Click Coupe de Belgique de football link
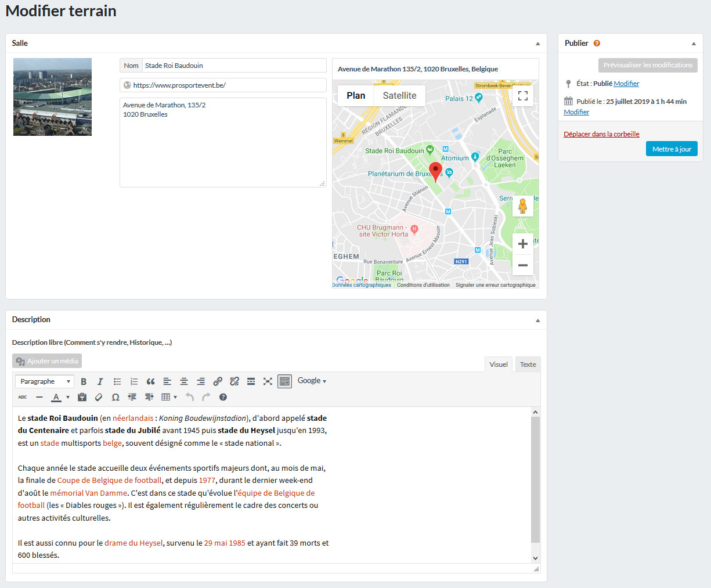Screen dimensions: 711x588 point(110,480)
